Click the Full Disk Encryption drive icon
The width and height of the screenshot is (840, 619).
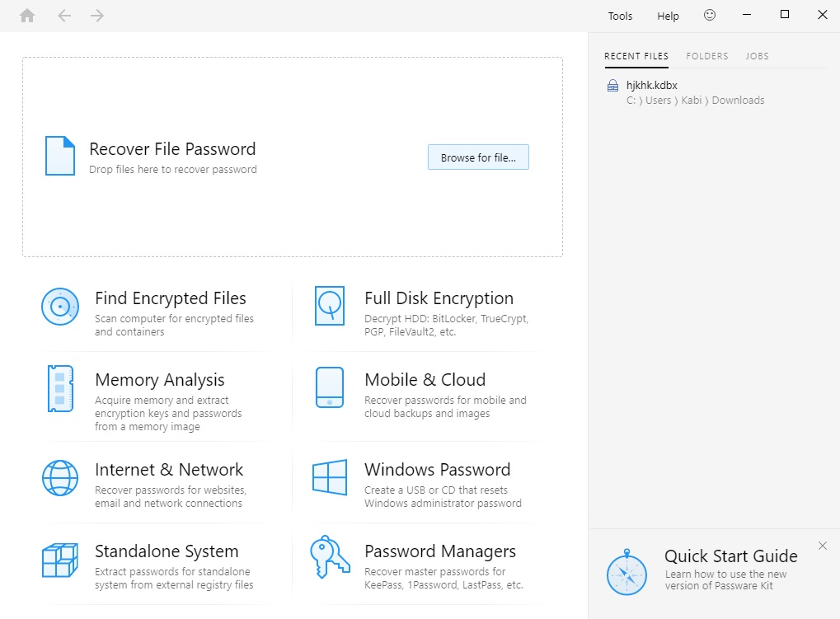(x=330, y=305)
